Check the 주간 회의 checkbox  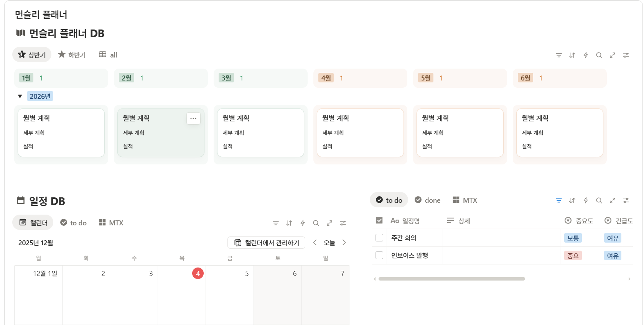[x=379, y=238]
